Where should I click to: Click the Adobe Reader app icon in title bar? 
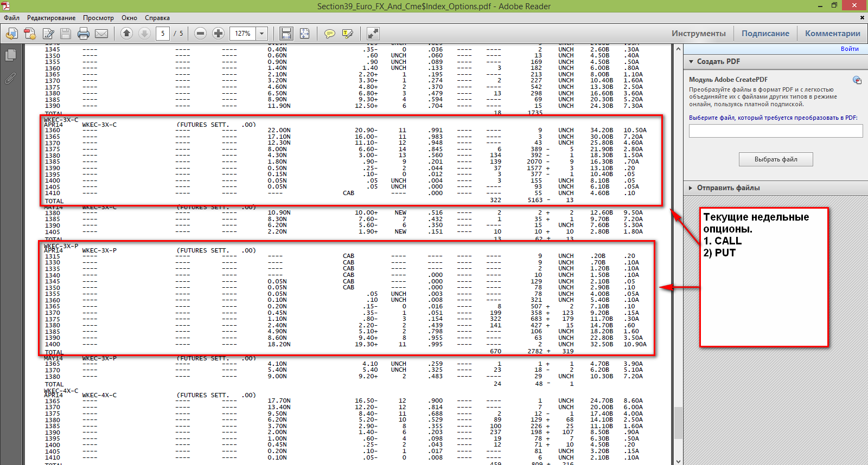pos(5,5)
